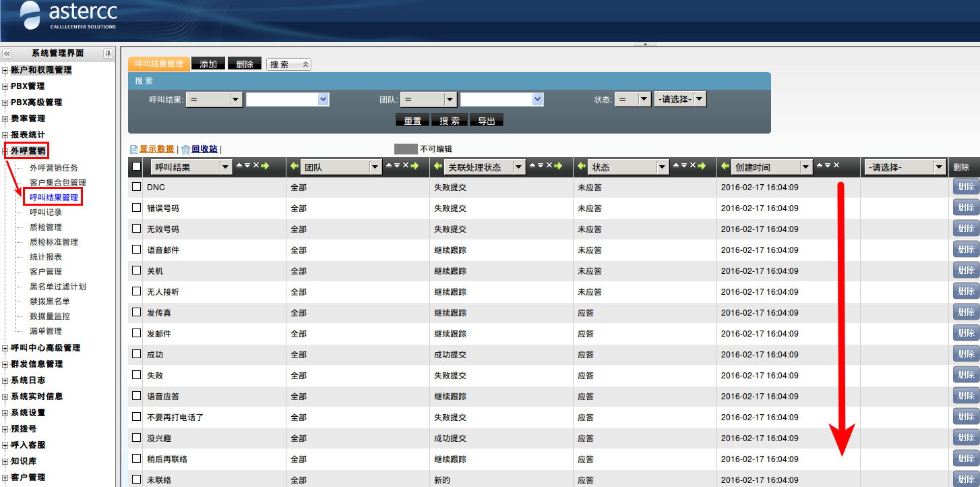Collapse the sidebar with the double-arrow icon
The image size is (980, 487).
pyautogui.click(x=7, y=53)
